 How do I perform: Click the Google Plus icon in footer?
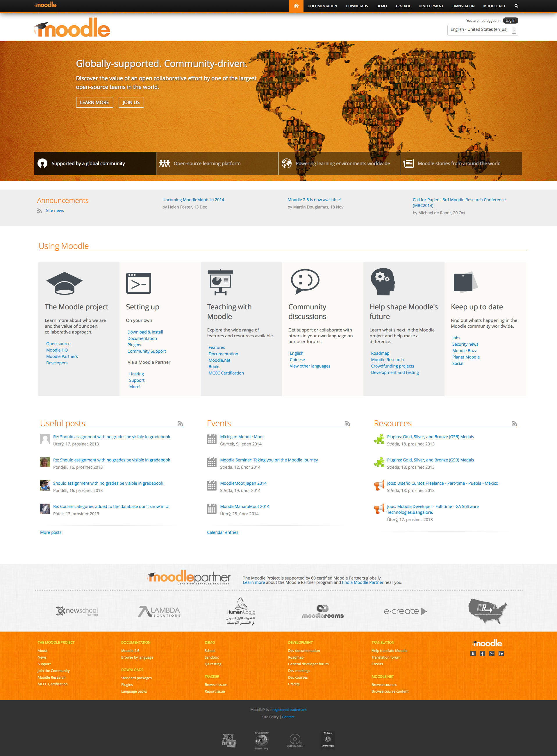(x=492, y=653)
